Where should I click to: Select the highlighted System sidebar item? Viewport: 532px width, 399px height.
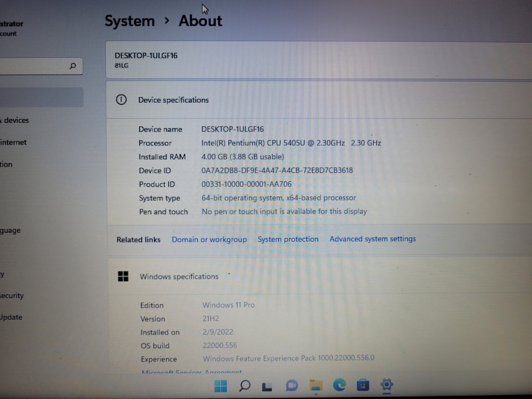(x=41, y=97)
